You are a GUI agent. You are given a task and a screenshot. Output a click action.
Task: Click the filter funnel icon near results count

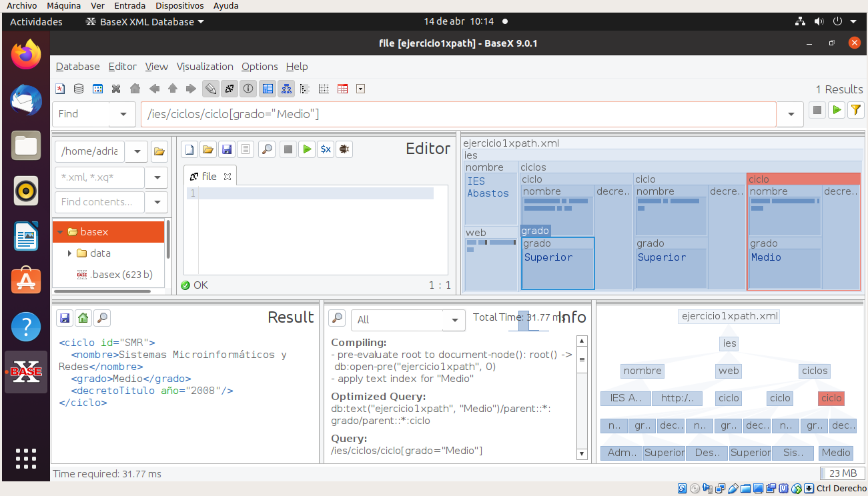click(855, 111)
